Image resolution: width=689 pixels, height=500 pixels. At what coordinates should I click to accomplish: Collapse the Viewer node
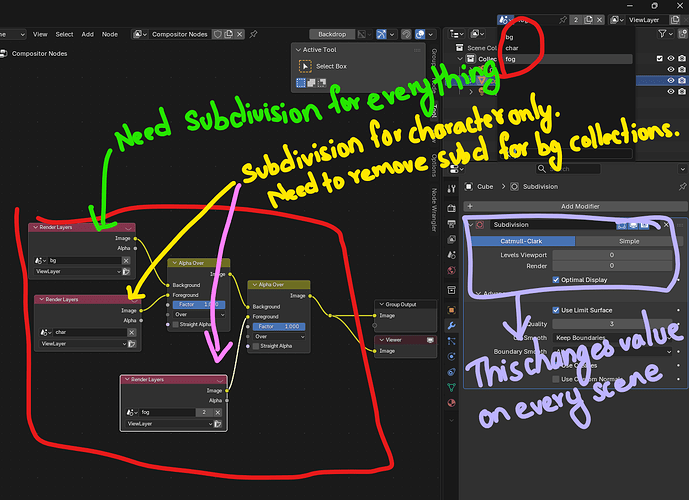(381, 340)
